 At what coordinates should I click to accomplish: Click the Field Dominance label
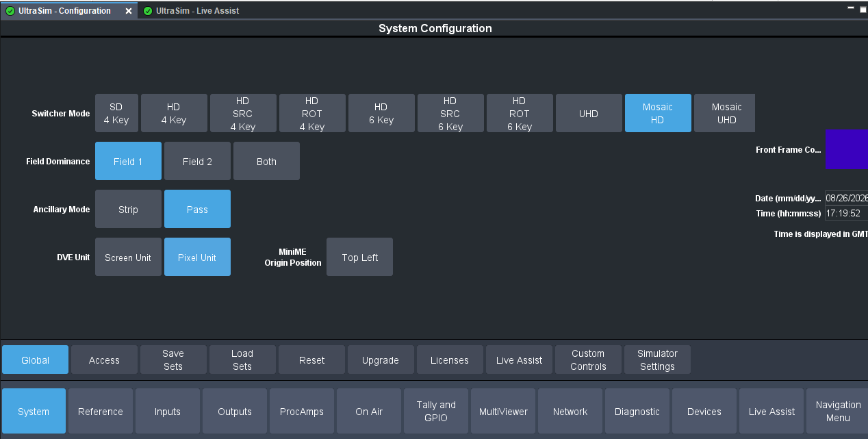(x=58, y=162)
